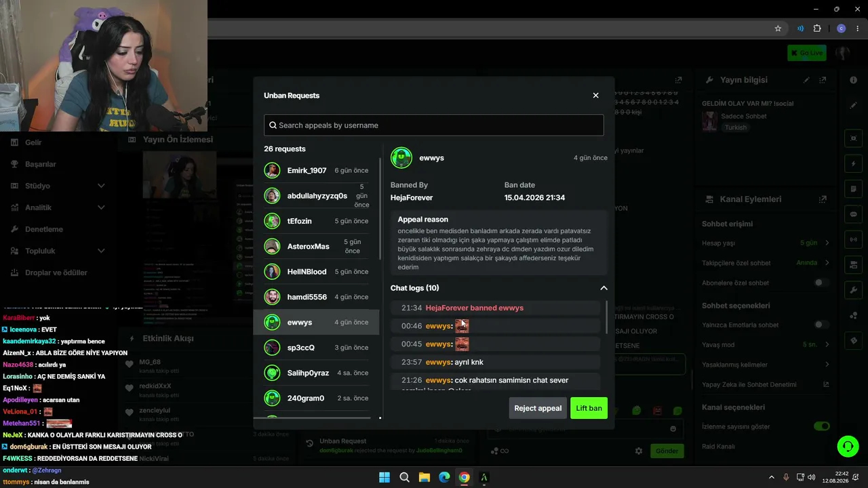Click Emirk_1907's avatar icon
The image size is (868, 488).
(x=272, y=170)
